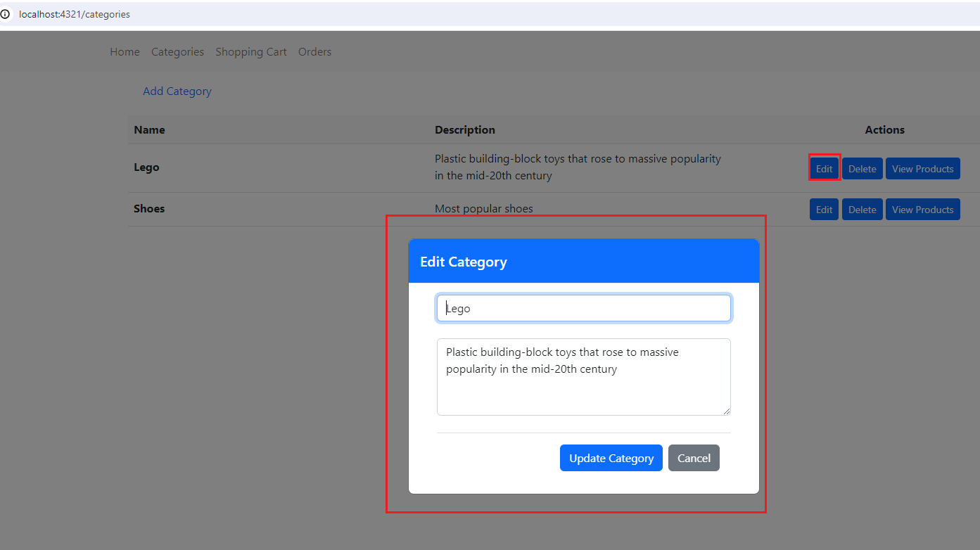980x550 pixels.
Task: Open the Home navigation link
Action: (125, 51)
